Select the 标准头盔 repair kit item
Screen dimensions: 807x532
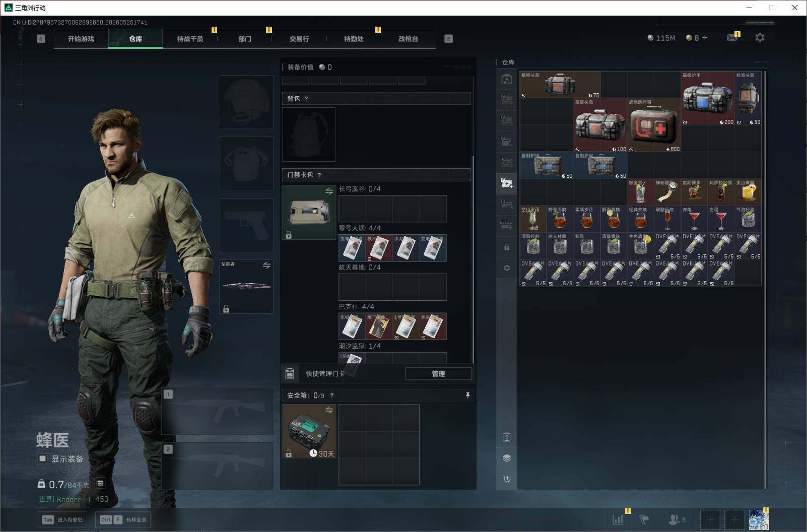(748, 98)
